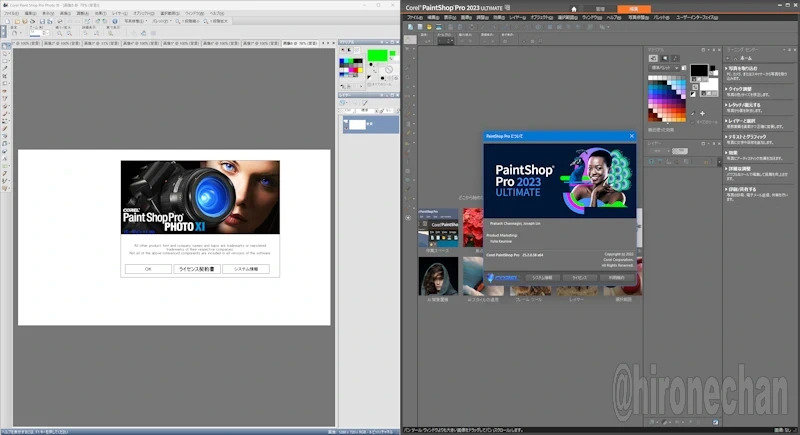
Task: Expand 写真を取り込む in learning center
Action: 742,68
